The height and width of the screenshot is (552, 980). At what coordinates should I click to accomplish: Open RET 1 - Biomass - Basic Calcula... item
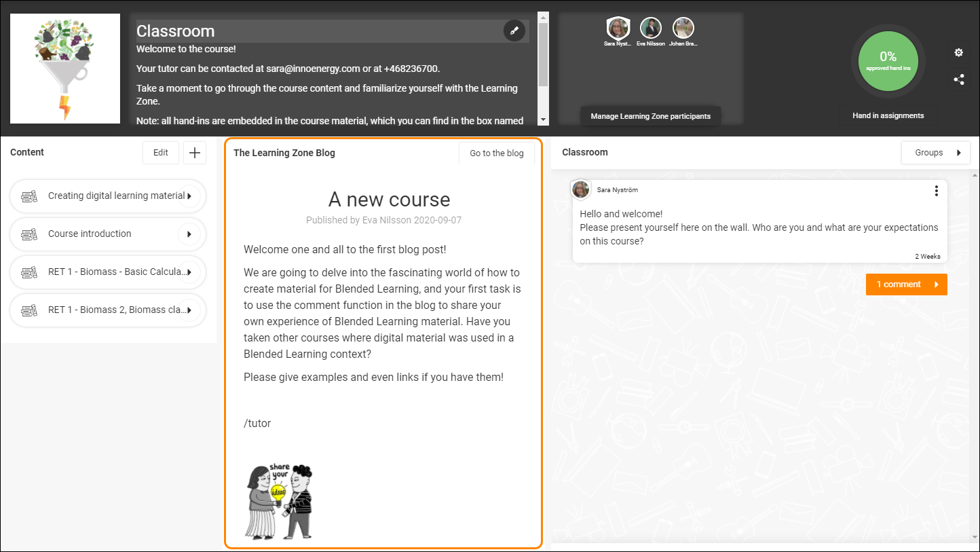(108, 272)
